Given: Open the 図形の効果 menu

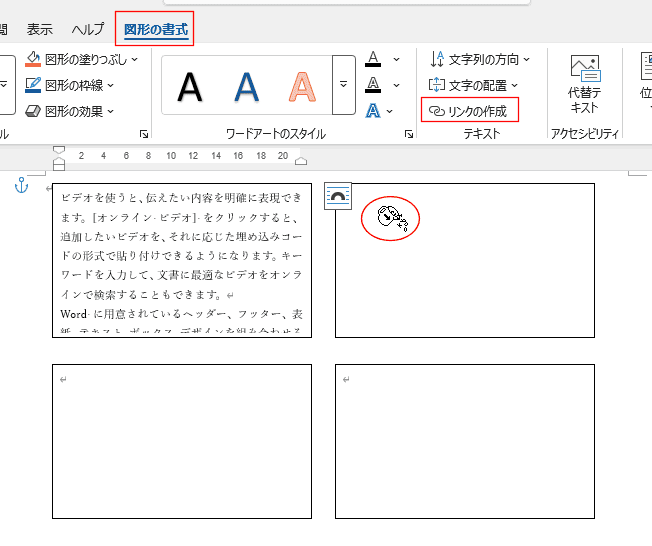Looking at the screenshot, I should coord(72,111).
